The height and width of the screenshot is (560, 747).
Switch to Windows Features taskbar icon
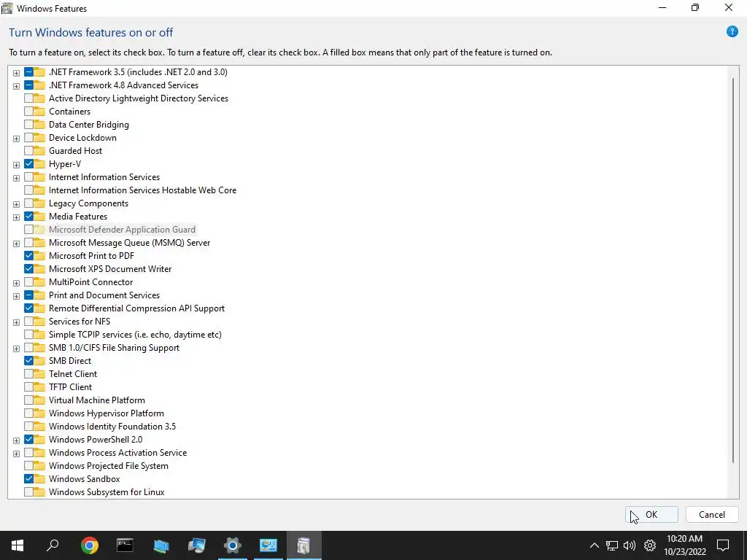303,545
